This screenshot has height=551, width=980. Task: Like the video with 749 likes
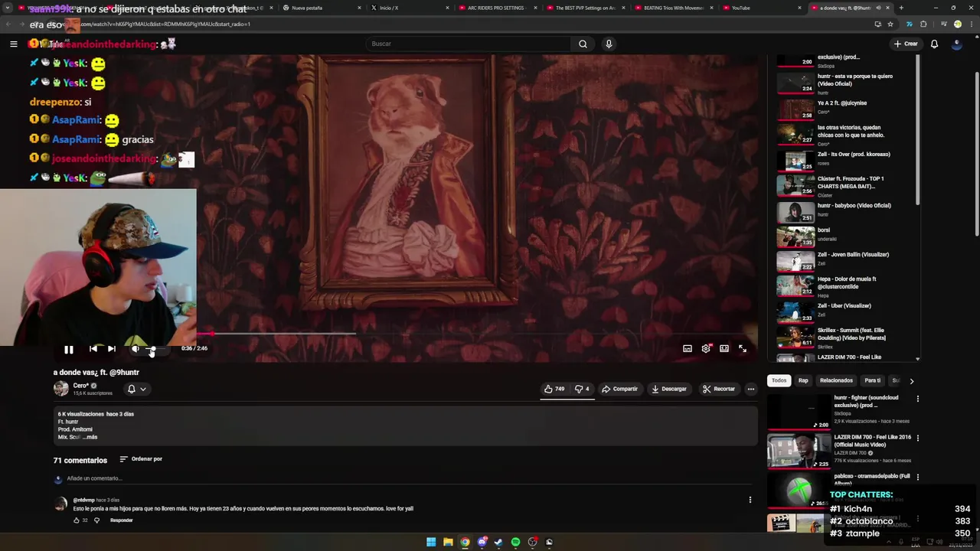(554, 389)
